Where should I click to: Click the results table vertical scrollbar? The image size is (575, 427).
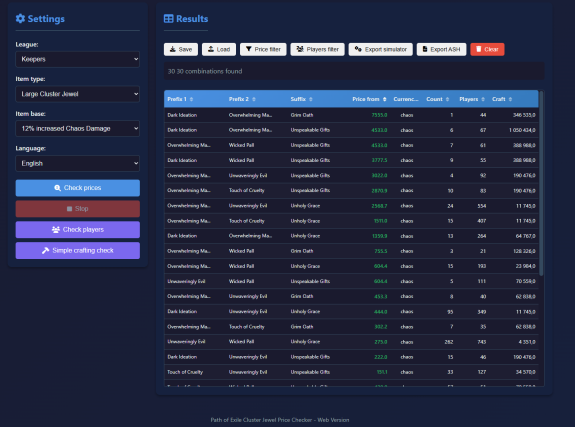541,183
